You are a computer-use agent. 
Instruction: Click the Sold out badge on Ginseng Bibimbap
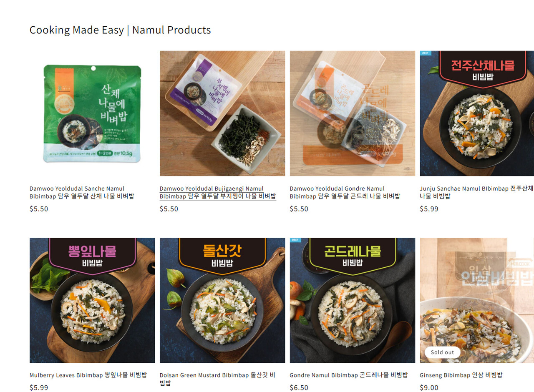point(442,352)
